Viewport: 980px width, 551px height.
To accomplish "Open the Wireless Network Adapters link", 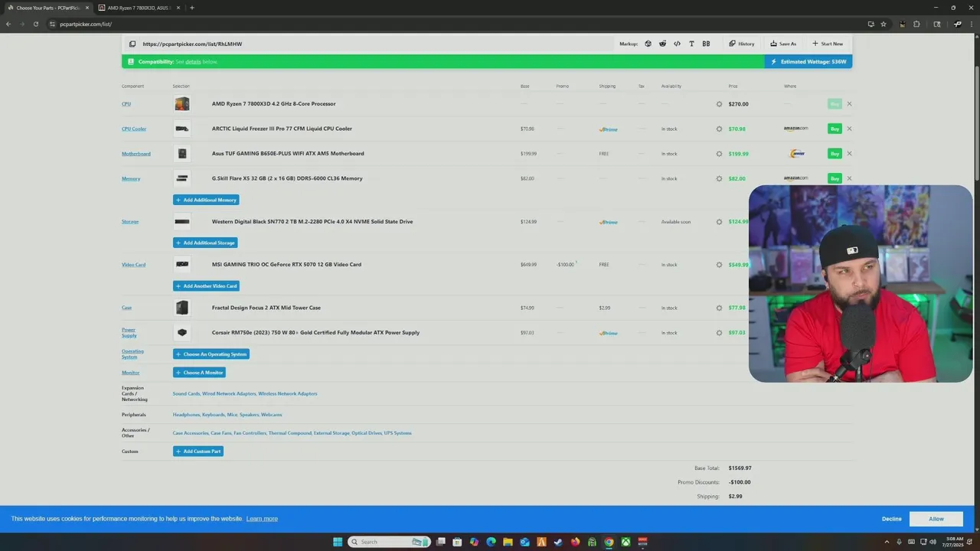I will (x=288, y=393).
